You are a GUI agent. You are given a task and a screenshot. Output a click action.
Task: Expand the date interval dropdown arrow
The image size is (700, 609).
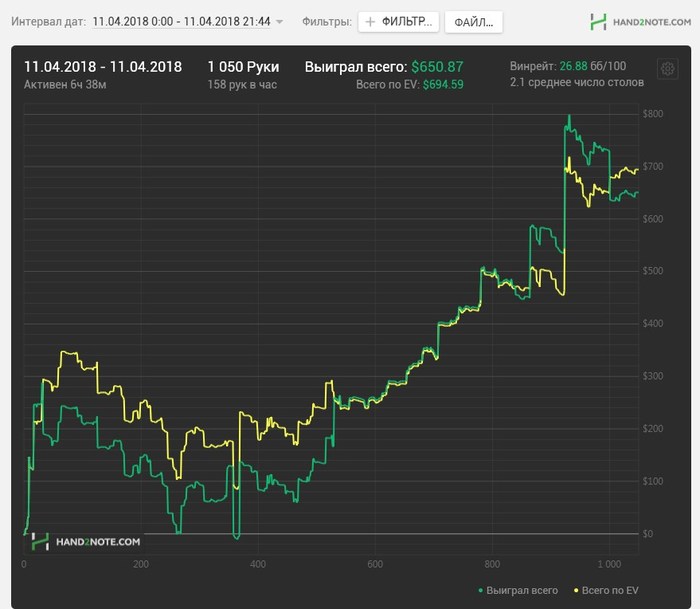click(x=279, y=22)
